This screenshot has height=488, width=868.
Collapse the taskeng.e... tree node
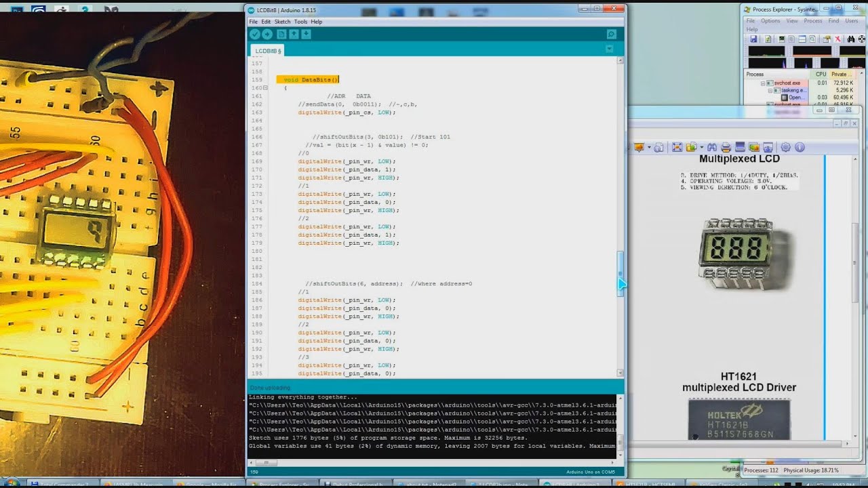click(770, 90)
